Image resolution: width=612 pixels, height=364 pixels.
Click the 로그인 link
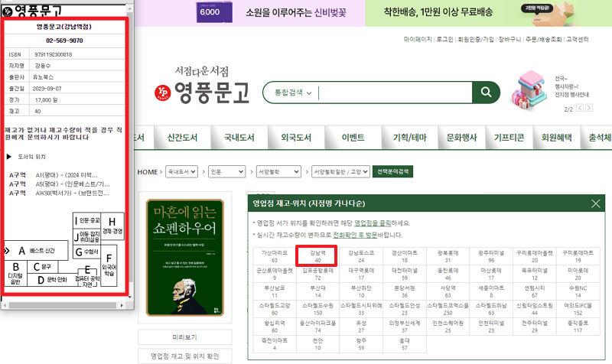445,40
